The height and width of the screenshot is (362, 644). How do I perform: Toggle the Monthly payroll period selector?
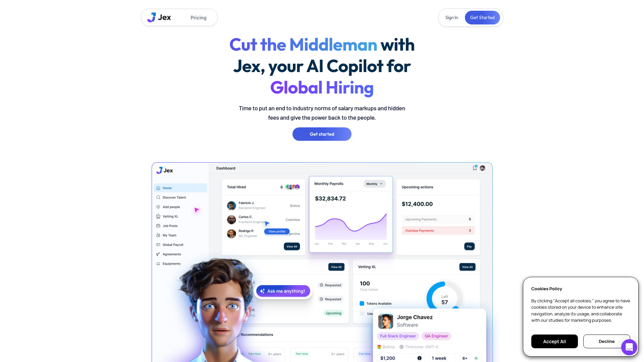373,184
